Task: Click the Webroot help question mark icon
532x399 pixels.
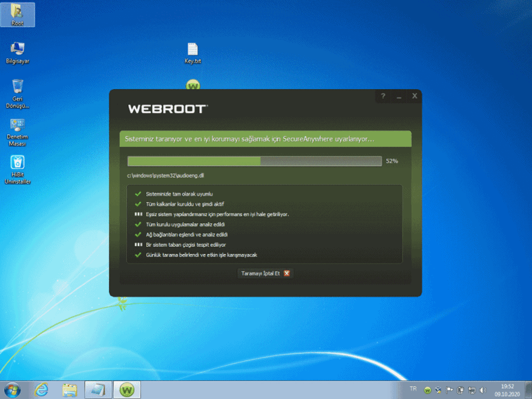Action: (383, 96)
